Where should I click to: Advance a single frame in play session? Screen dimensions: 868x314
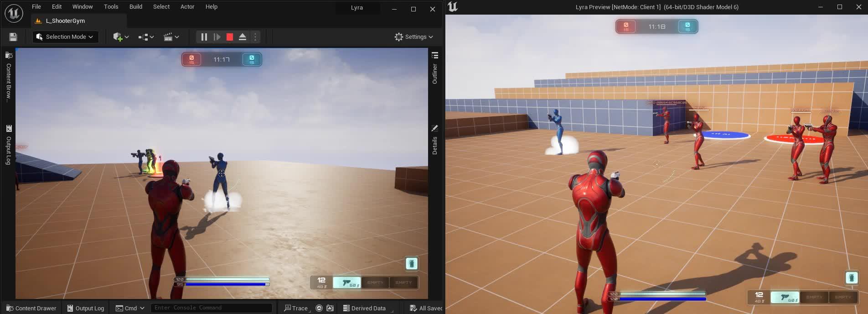coord(217,37)
